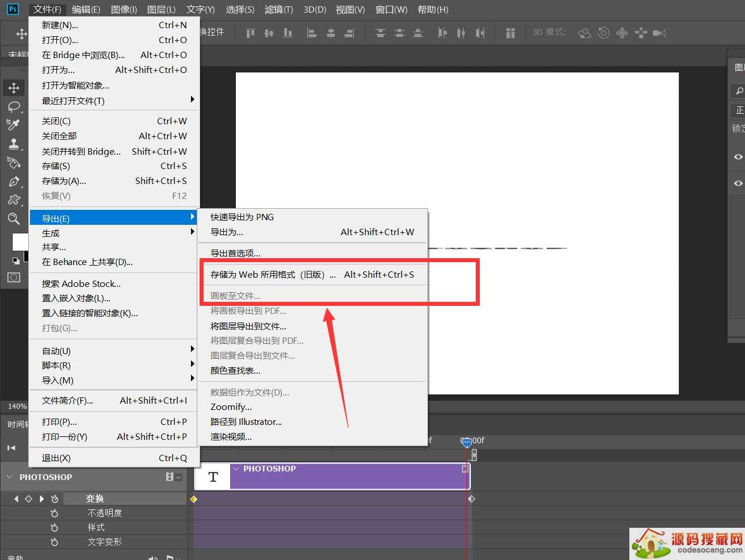Image resolution: width=745 pixels, height=560 pixels.
Task: Select 3D orbit camera mode icon
Action: coord(584,33)
